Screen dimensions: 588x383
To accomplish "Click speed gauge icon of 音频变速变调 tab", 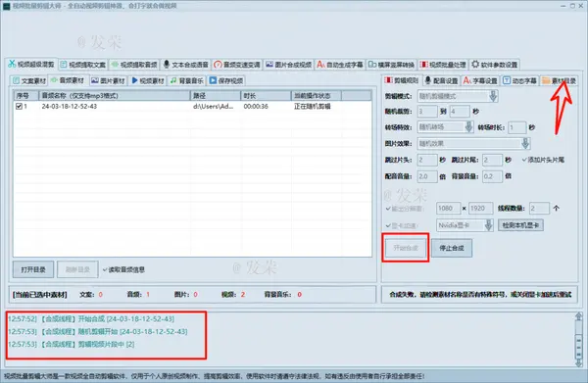I will point(218,65).
